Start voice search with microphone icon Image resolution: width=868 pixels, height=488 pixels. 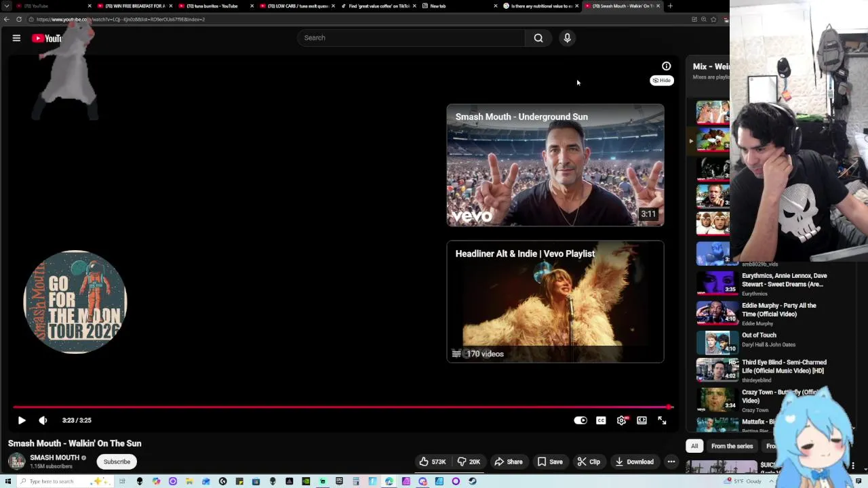(x=568, y=38)
